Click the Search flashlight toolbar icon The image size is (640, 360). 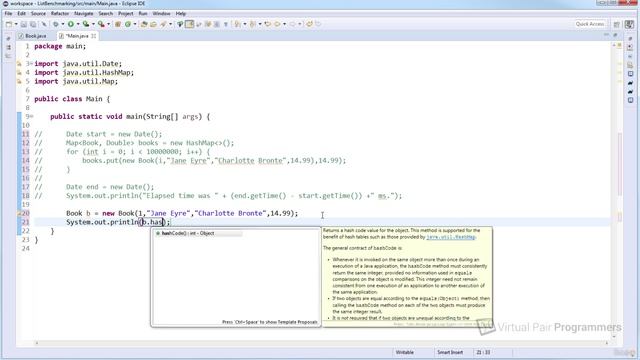pos(163,24)
